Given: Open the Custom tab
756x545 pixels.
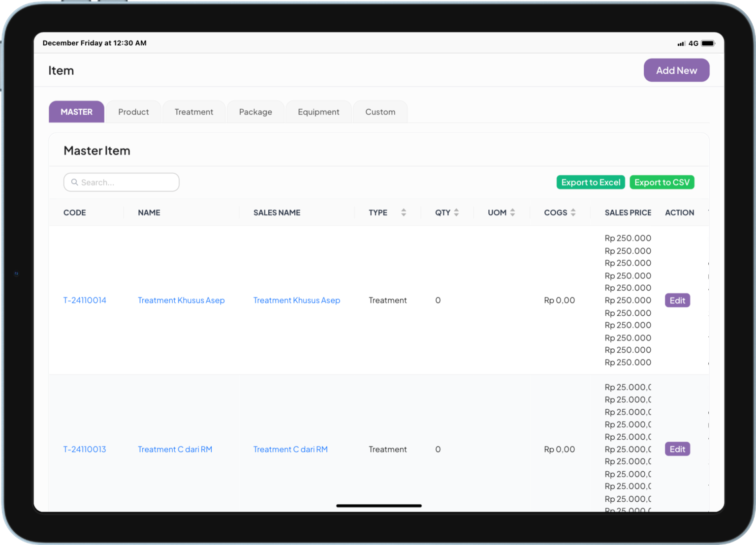Looking at the screenshot, I should click(x=380, y=112).
